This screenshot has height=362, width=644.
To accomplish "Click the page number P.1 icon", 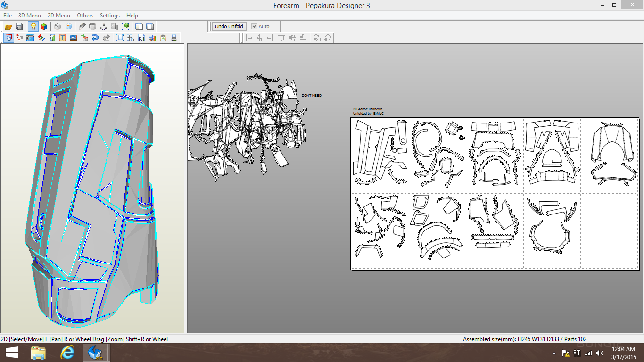I will [x=141, y=38].
